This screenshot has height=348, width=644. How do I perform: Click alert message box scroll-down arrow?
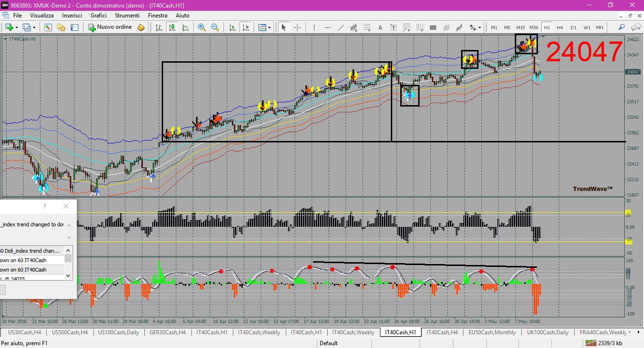[x=69, y=237]
